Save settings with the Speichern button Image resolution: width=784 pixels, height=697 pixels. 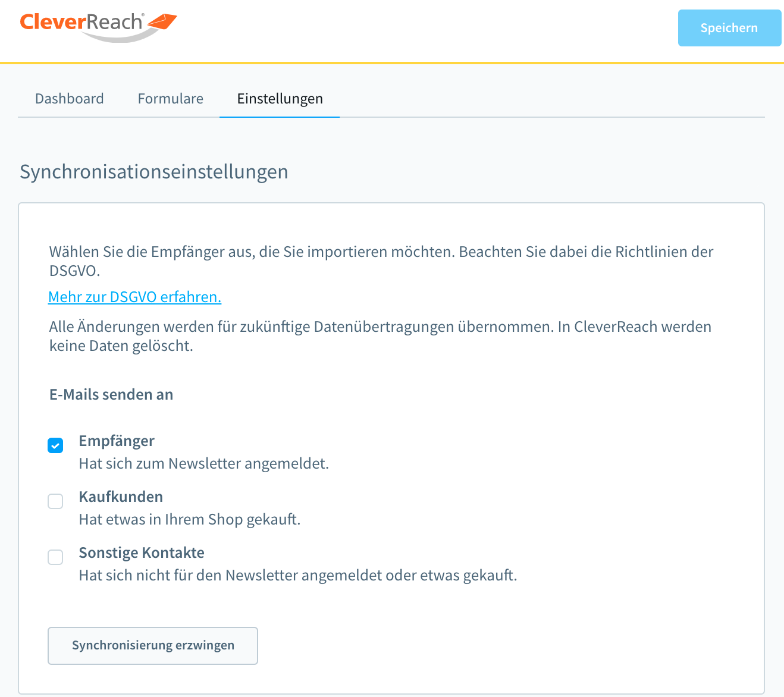[729, 28]
